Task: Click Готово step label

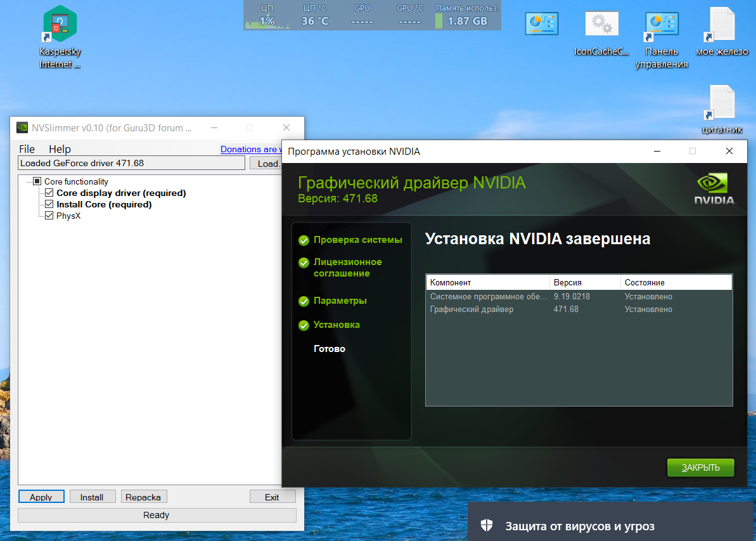Action: [330, 348]
